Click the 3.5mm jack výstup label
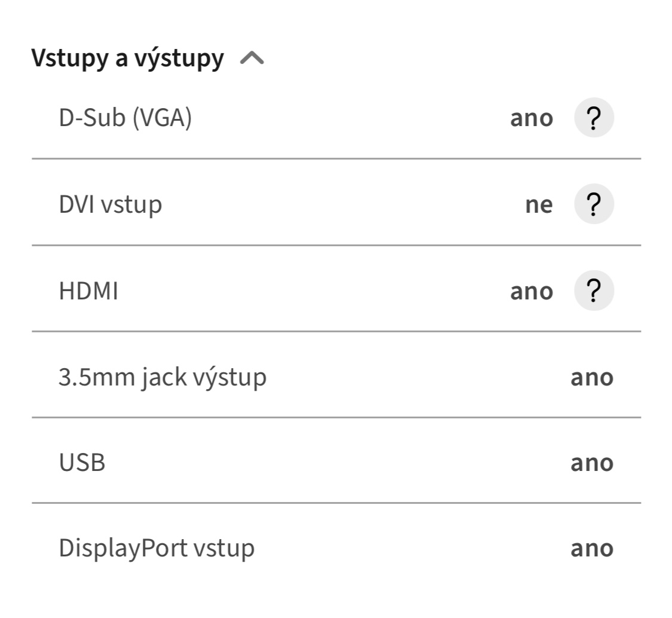The width and height of the screenshot is (672, 618). point(162,377)
